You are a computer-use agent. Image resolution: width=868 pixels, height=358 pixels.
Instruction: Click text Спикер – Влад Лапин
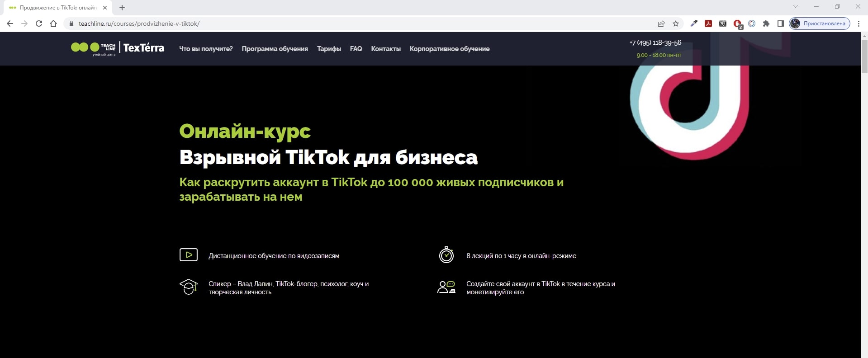point(289,288)
